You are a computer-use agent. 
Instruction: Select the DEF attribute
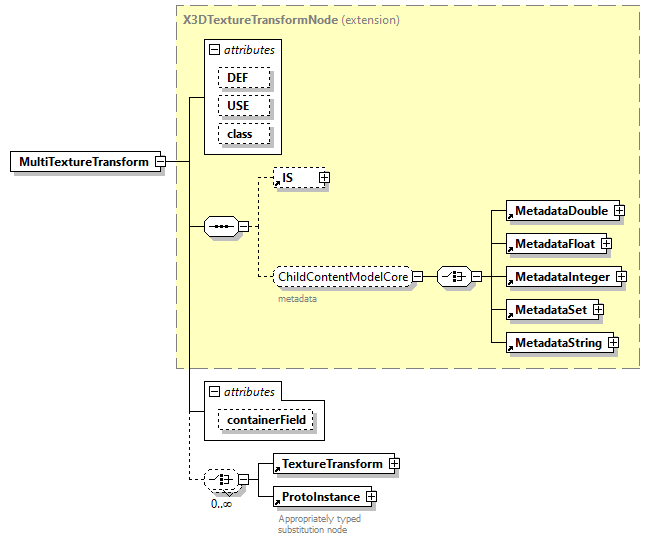click(240, 78)
